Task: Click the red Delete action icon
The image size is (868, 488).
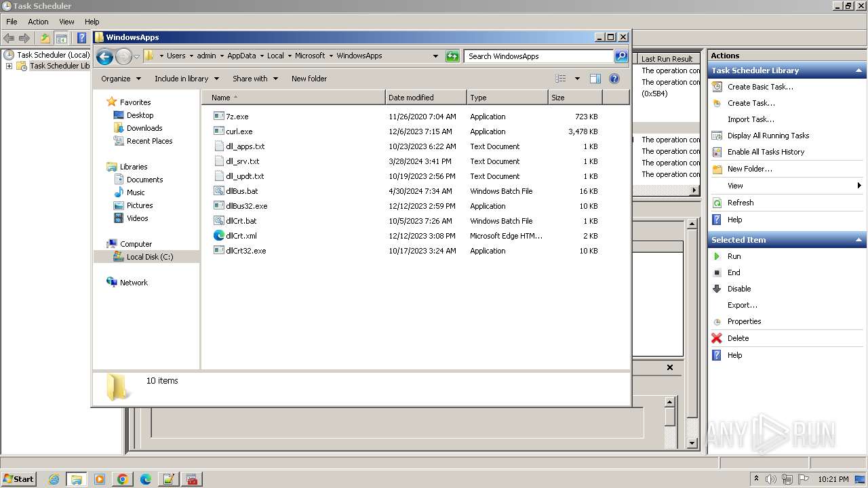Action: pyautogui.click(x=717, y=338)
